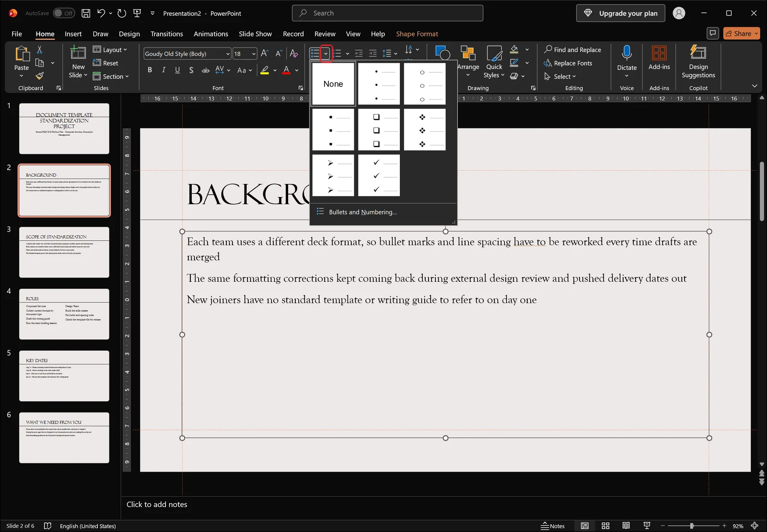Image resolution: width=767 pixels, height=532 pixels.
Task: Check accessibility icon in status bar
Action: point(47,526)
